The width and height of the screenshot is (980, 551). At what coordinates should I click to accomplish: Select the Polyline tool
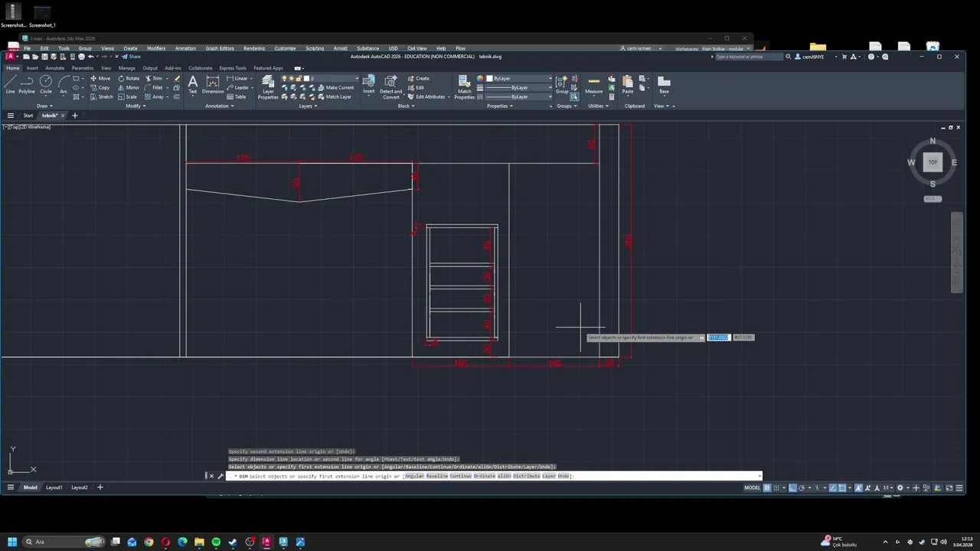[27, 84]
